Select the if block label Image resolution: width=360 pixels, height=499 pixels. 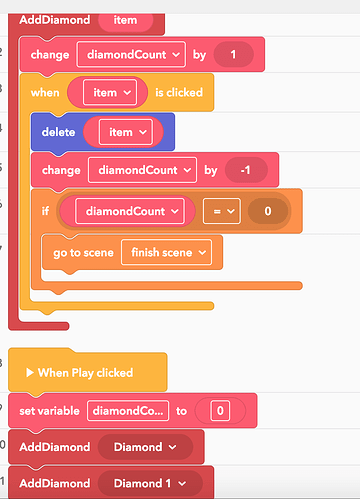point(45,211)
